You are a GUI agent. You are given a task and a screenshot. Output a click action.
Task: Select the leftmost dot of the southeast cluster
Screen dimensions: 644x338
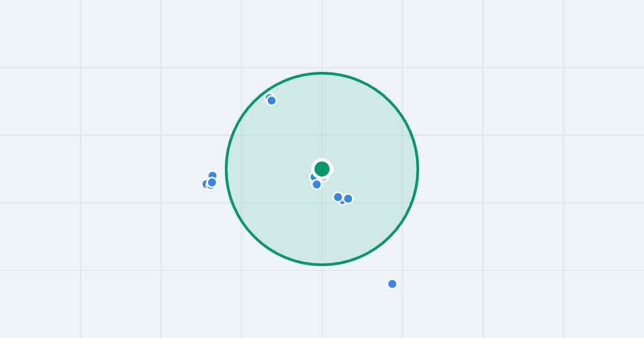coord(338,197)
